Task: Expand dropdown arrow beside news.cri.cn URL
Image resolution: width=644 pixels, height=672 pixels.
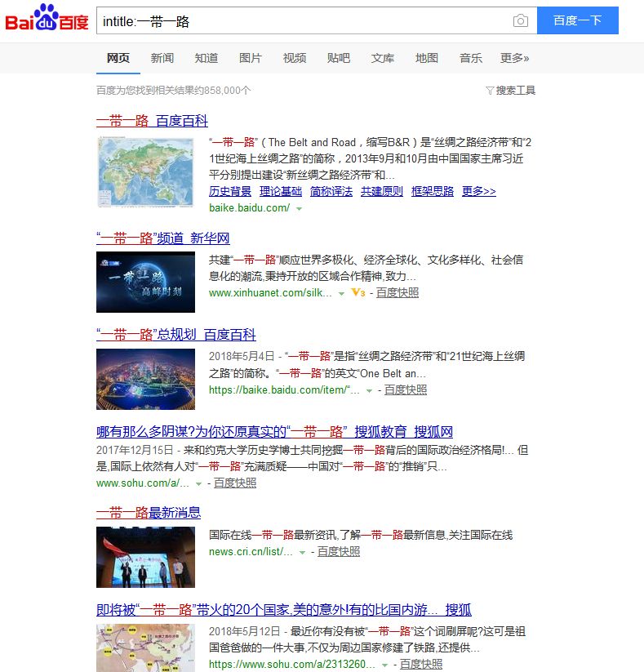Action: pos(302,553)
